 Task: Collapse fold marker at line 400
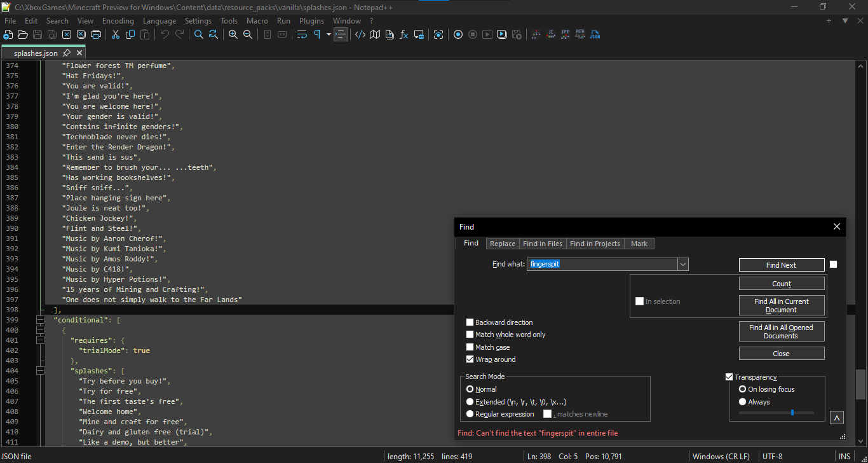[41, 330]
